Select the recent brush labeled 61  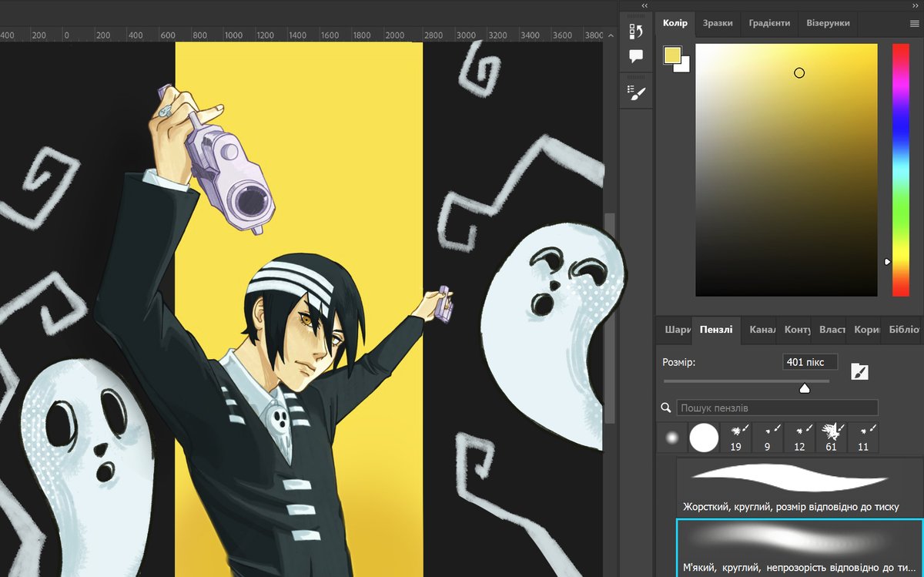[831, 438]
